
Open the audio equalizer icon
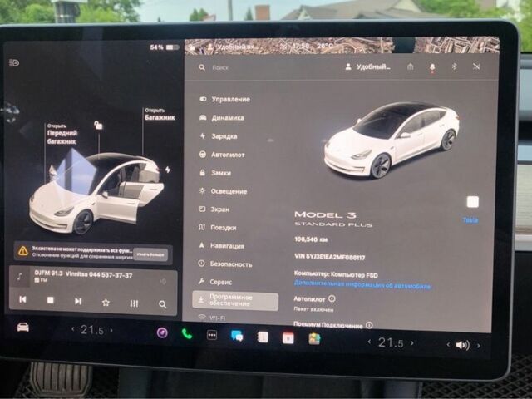[134, 303]
